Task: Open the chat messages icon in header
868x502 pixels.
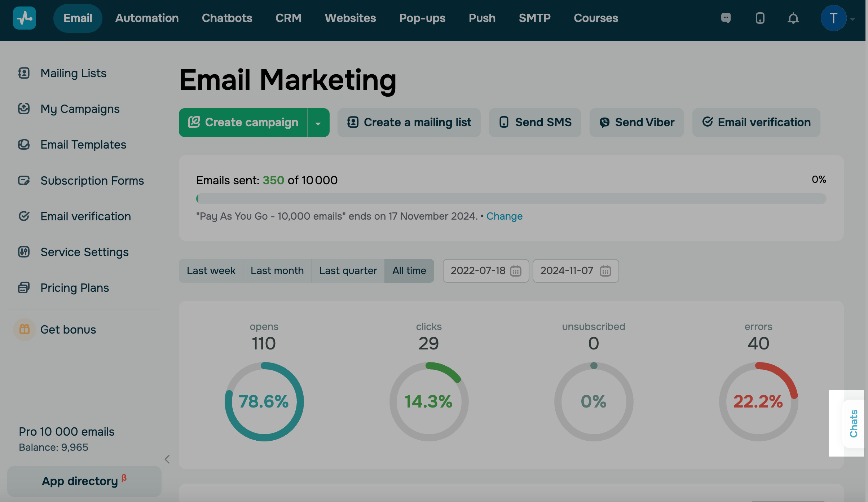Action: pyautogui.click(x=726, y=18)
